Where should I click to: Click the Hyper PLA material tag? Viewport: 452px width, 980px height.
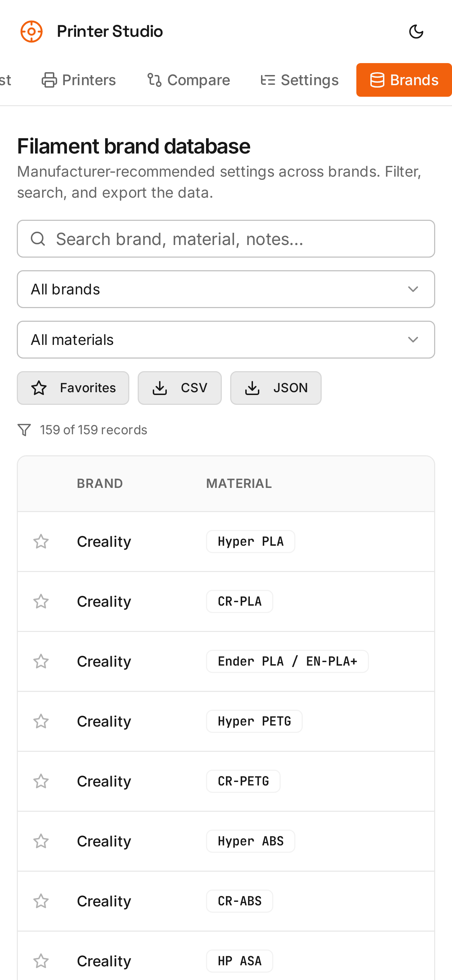[x=251, y=542]
